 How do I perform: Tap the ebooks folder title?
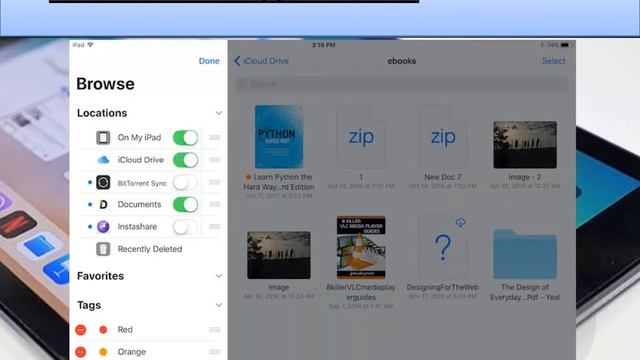(402, 61)
